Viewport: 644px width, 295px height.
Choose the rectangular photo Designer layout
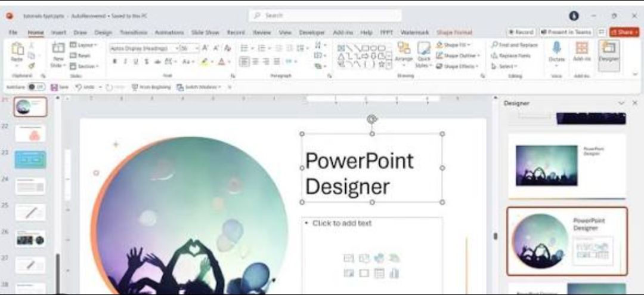pos(567,166)
